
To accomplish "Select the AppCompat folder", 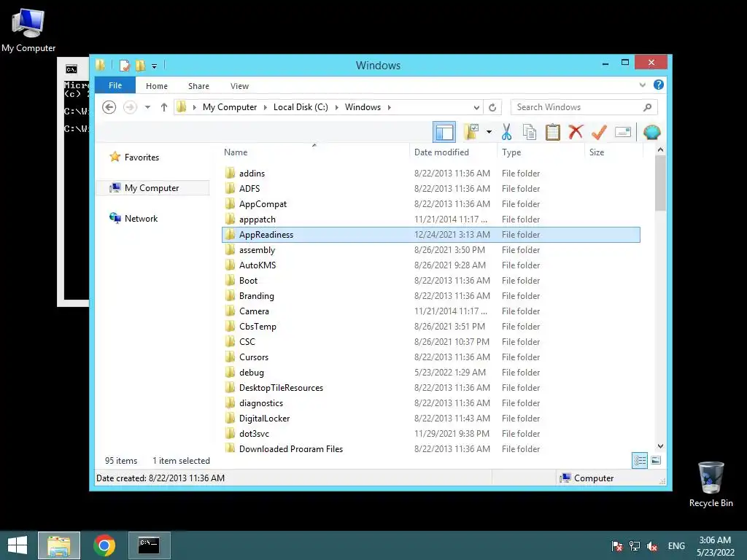I will click(x=431, y=204).
